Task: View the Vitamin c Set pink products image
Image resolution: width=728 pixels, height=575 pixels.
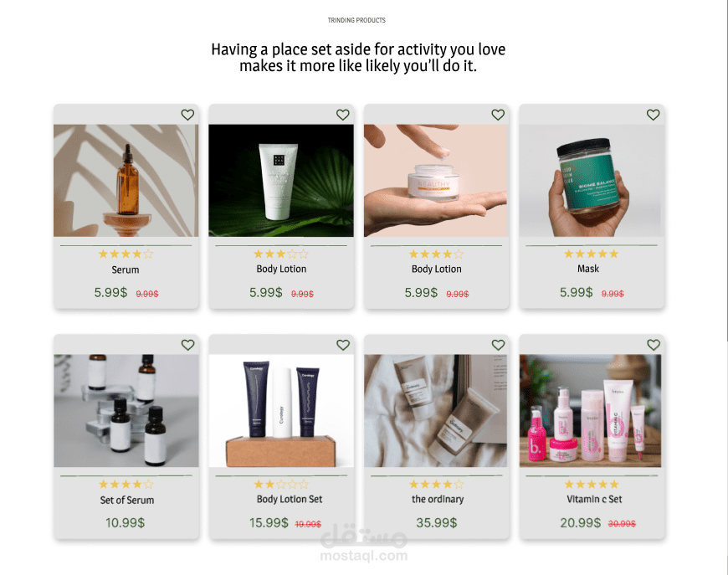Action: pyautogui.click(x=592, y=411)
